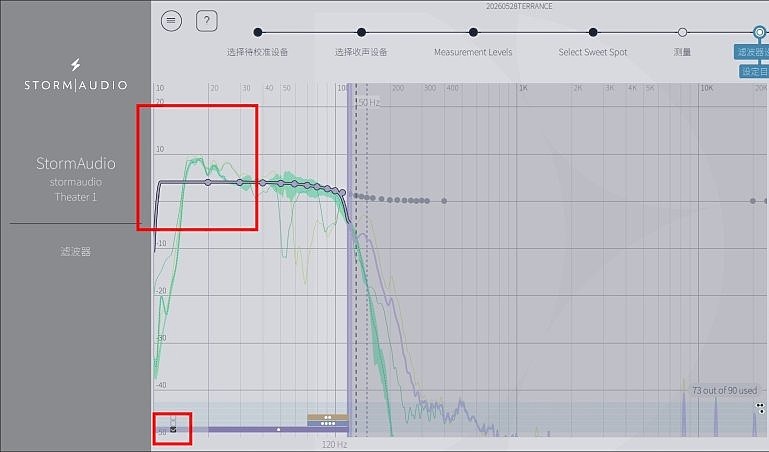
Task: Click the 120 Hz vertical crossover line
Action: (350, 260)
